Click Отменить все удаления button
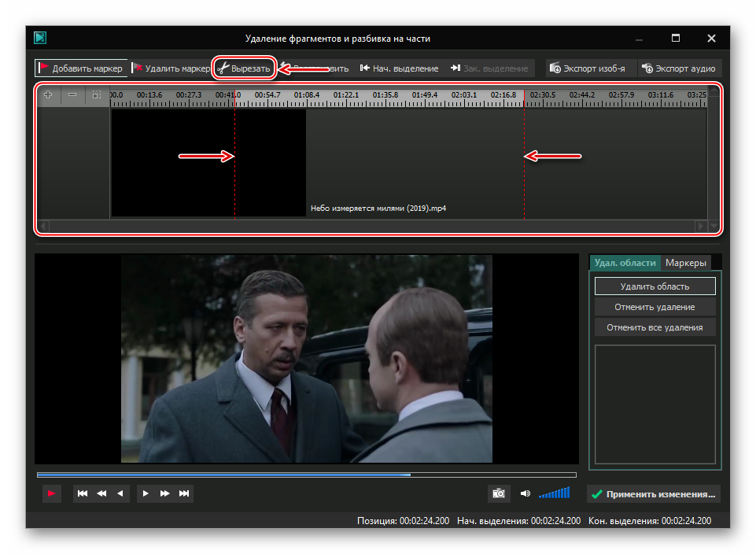 (x=655, y=327)
